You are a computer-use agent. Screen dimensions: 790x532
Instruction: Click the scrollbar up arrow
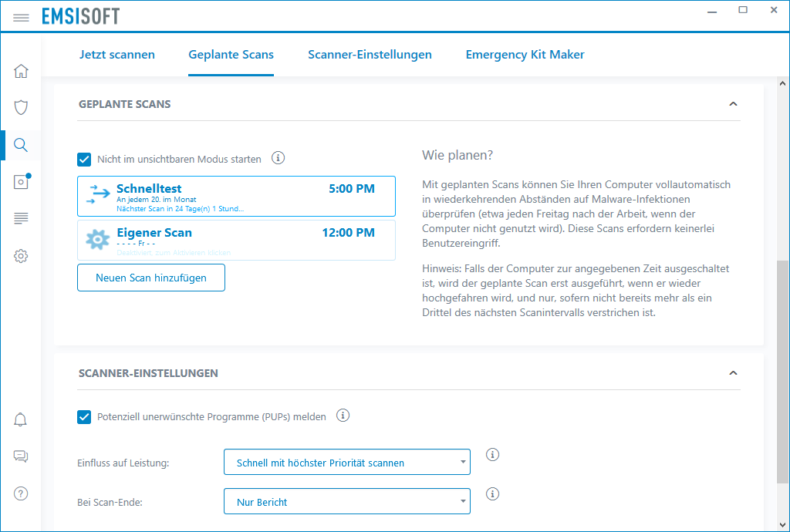click(782, 83)
